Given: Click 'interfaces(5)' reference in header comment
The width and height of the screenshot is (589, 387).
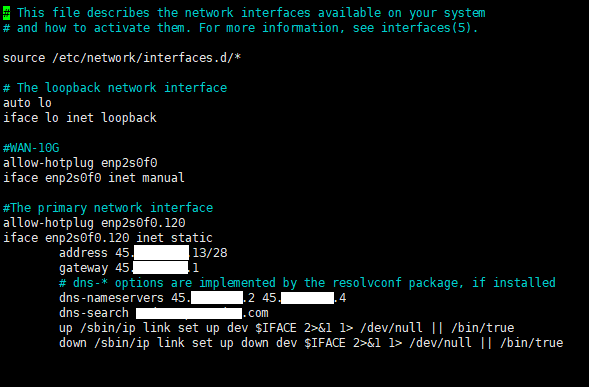Looking at the screenshot, I should click(x=426, y=28).
